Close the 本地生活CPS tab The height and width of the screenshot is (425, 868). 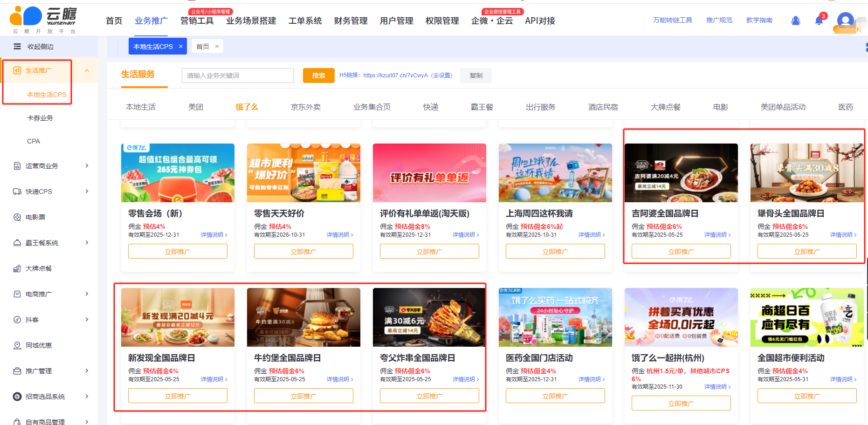click(181, 47)
